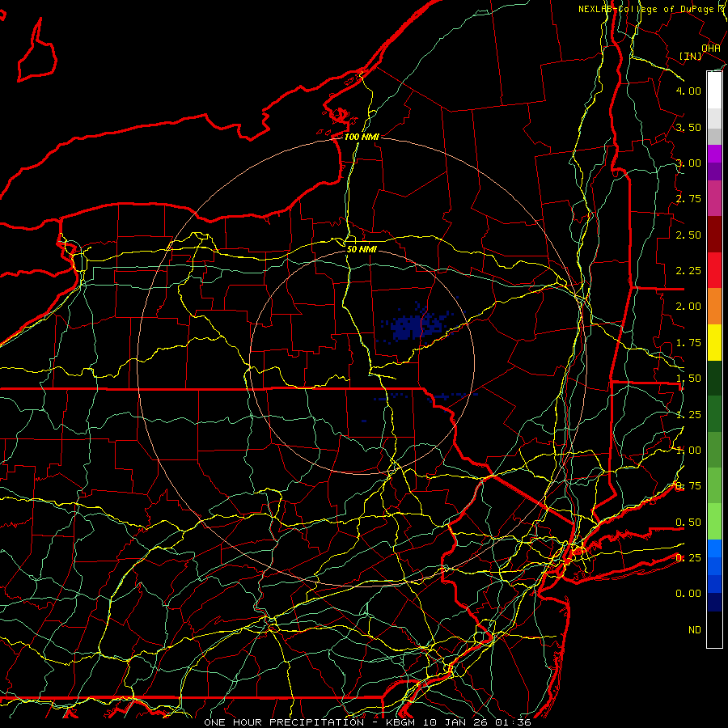
Task: Pick the black ND swatch at the legend bottom
Action: point(714,629)
